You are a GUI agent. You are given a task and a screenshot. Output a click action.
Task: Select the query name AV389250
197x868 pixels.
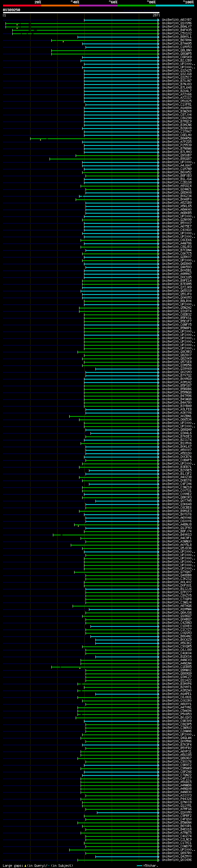pyautogui.click(x=11, y=10)
